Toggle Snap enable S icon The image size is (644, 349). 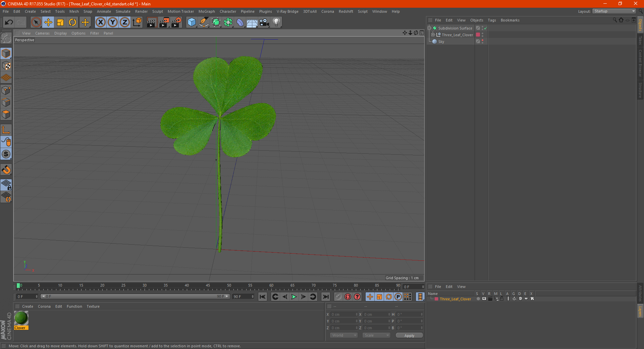point(6,154)
